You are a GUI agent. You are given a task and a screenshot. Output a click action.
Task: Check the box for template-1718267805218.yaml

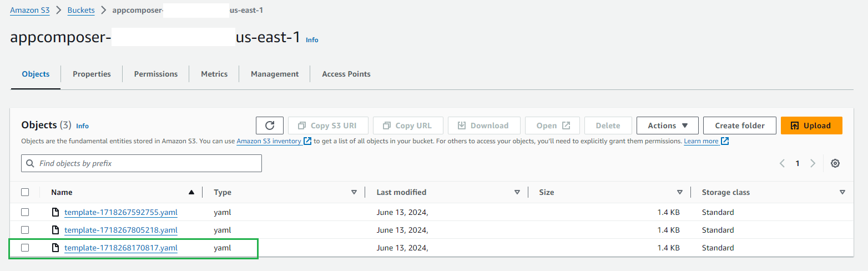(25, 230)
